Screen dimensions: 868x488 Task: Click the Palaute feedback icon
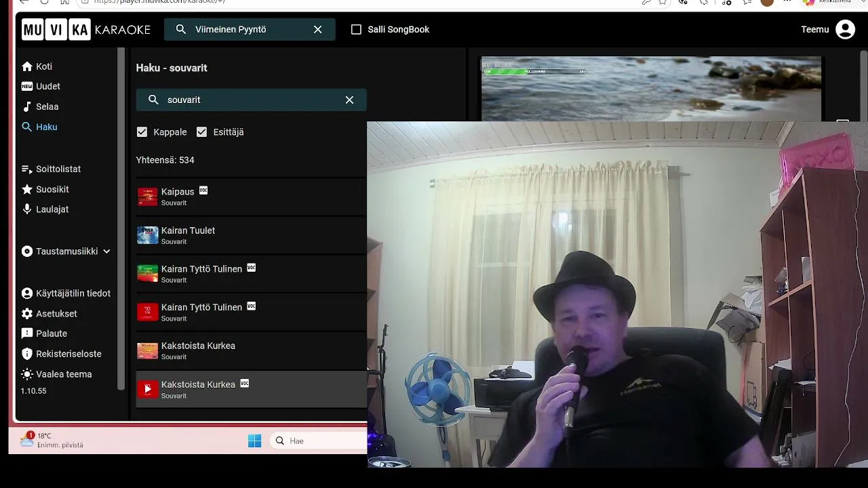pyautogui.click(x=27, y=333)
